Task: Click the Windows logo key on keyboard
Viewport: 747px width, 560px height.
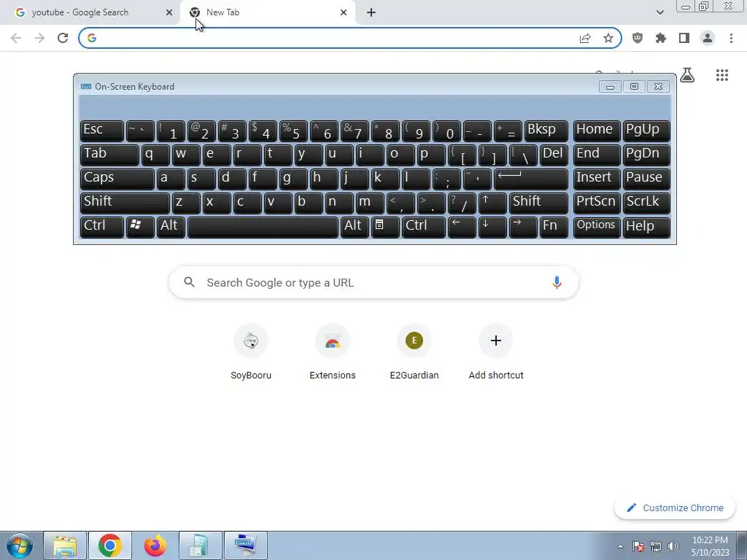Action: tap(140, 227)
